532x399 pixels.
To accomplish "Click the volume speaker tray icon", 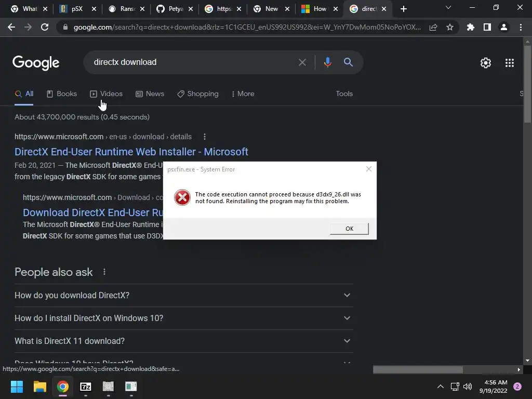I will pos(468,387).
